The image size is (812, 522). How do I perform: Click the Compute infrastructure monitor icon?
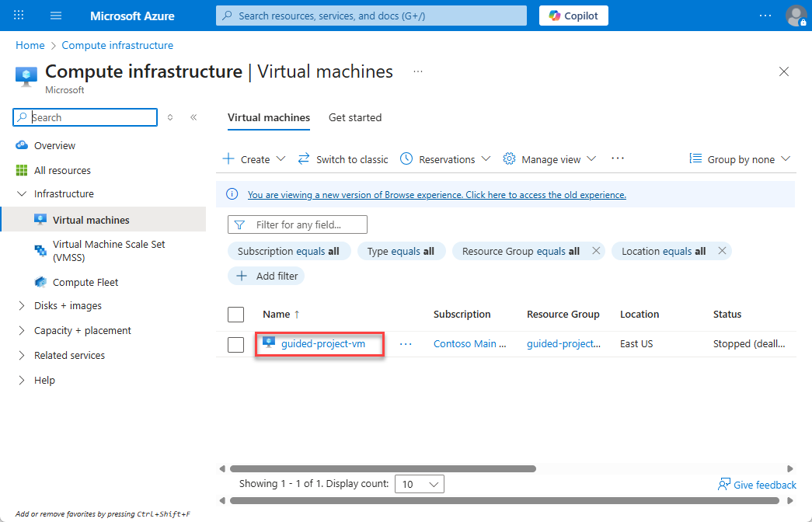coord(26,76)
